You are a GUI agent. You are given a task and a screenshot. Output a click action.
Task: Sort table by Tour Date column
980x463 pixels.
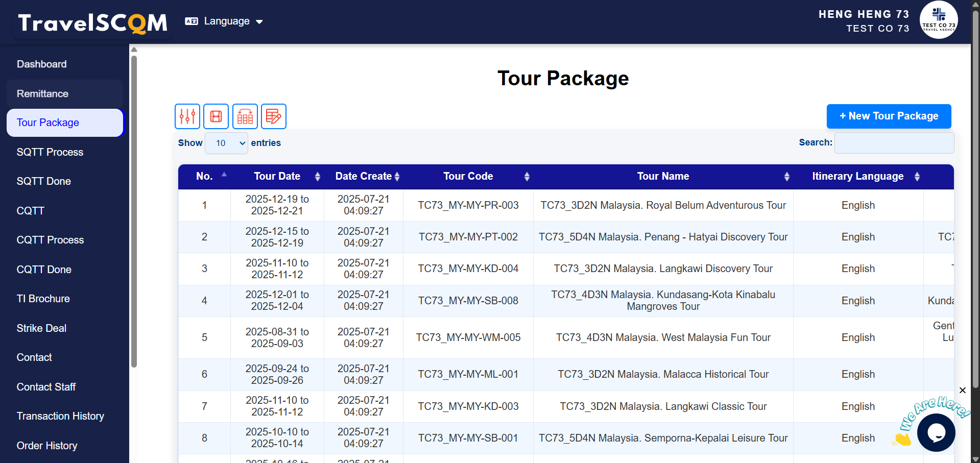coord(277,176)
